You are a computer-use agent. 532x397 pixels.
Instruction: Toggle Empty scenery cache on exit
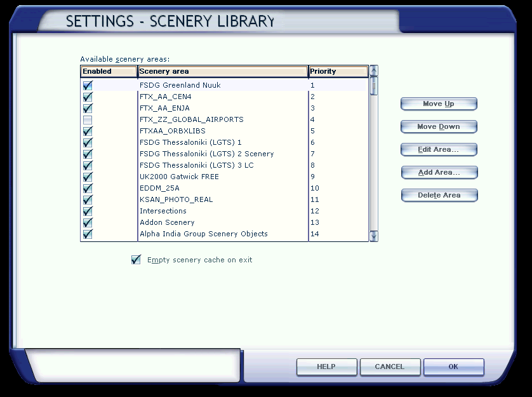(136, 260)
